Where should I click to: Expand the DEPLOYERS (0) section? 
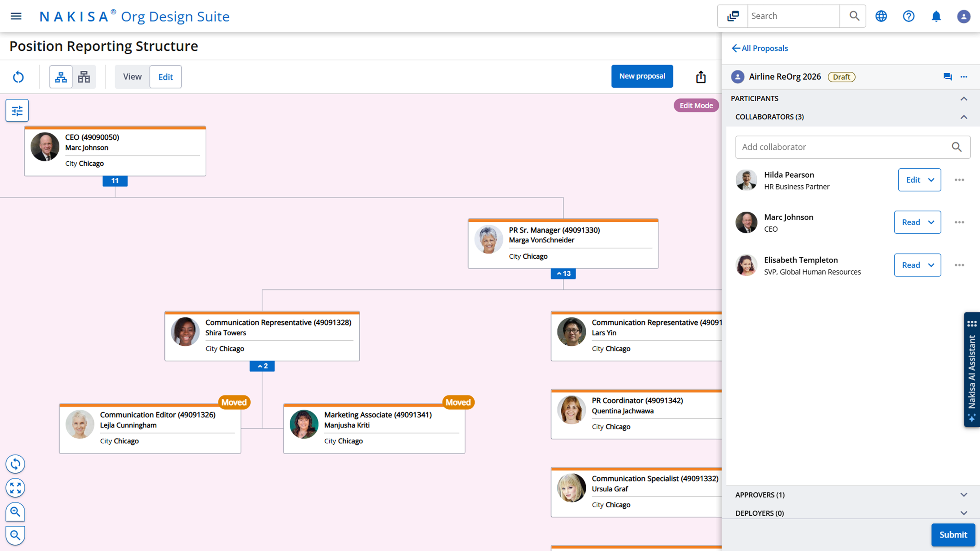(x=963, y=513)
